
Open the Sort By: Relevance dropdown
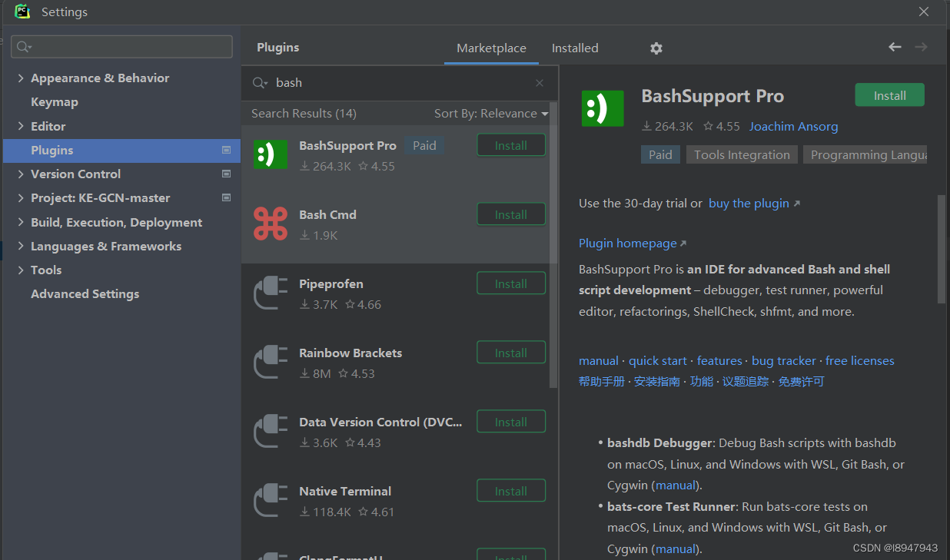tap(491, 113)
